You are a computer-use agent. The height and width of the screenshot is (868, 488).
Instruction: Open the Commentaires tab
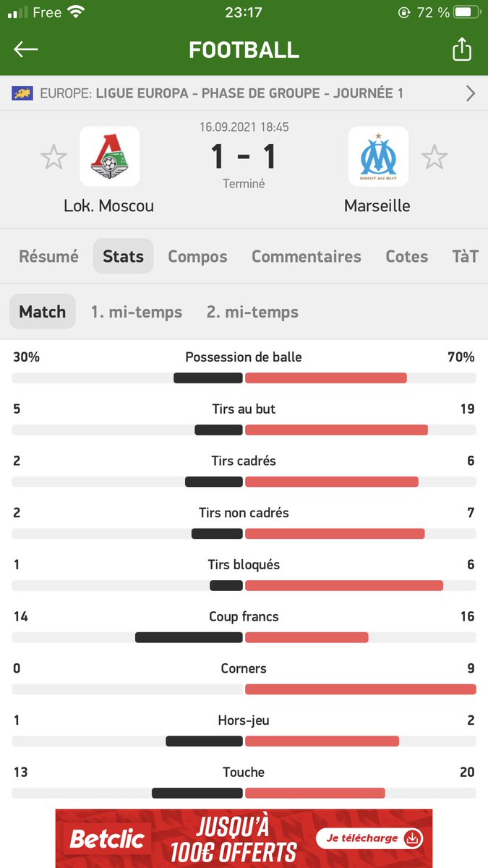point(307,256)
